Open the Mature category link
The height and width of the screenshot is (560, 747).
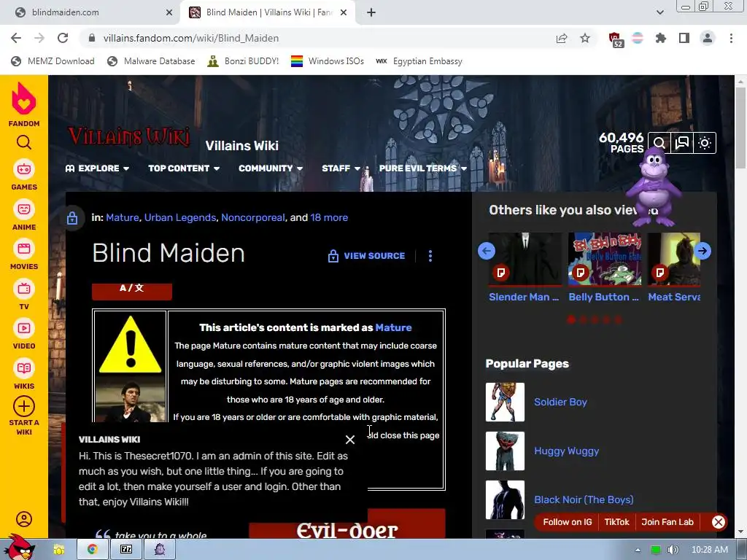(x=123, y=217)
